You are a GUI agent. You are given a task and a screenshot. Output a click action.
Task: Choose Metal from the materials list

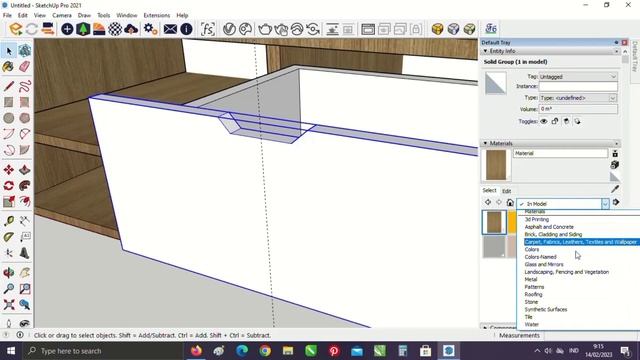[531, 280]
